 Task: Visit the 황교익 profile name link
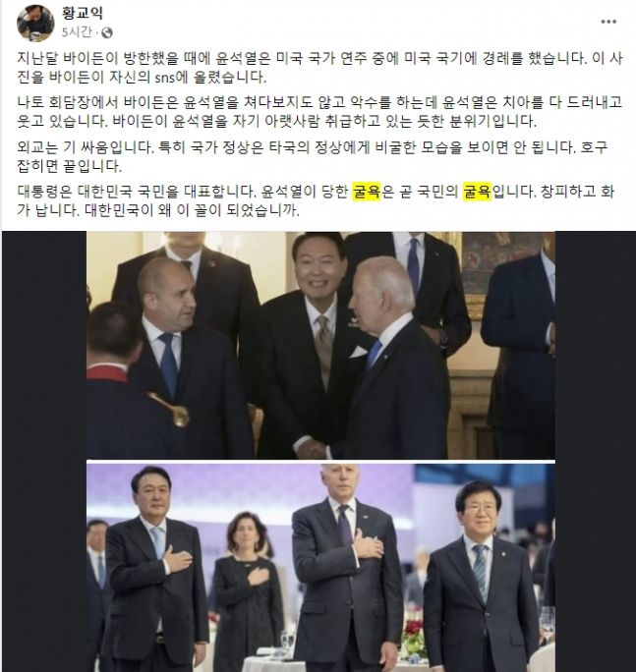(x=83, y=13)
